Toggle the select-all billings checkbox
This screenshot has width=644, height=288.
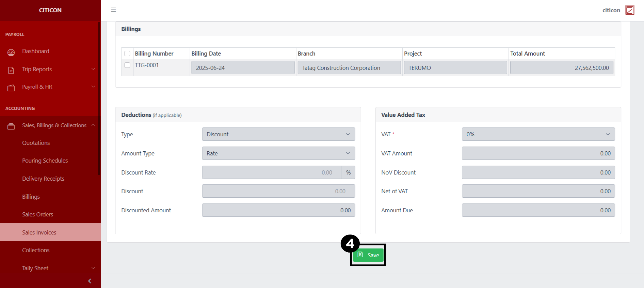coord(127,54)
